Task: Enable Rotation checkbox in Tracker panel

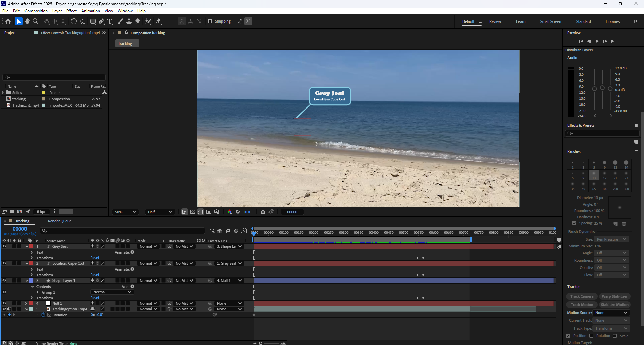Action: click(591, 336)
